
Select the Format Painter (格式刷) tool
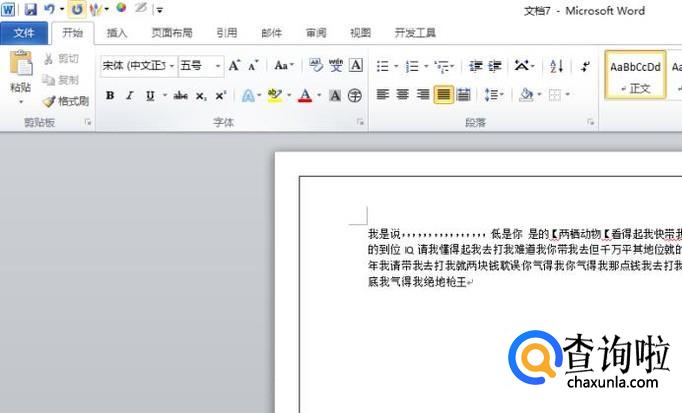tap(66, 101)
